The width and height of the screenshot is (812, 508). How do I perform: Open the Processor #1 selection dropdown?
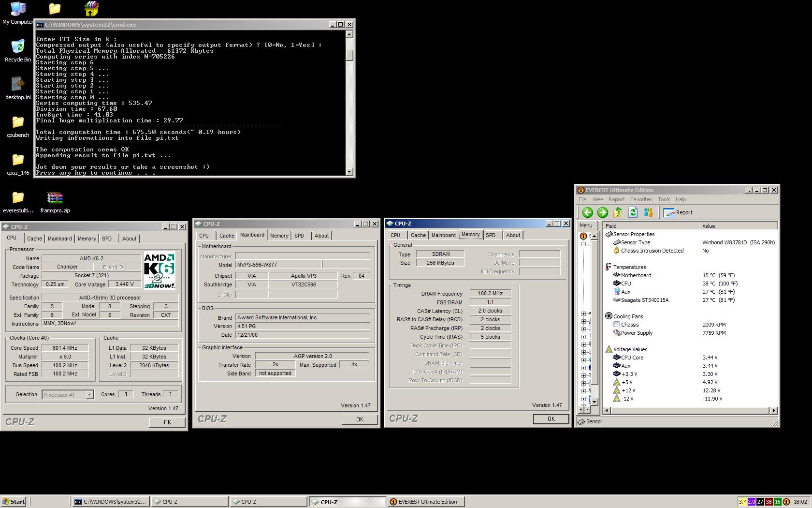coord(89,395)
